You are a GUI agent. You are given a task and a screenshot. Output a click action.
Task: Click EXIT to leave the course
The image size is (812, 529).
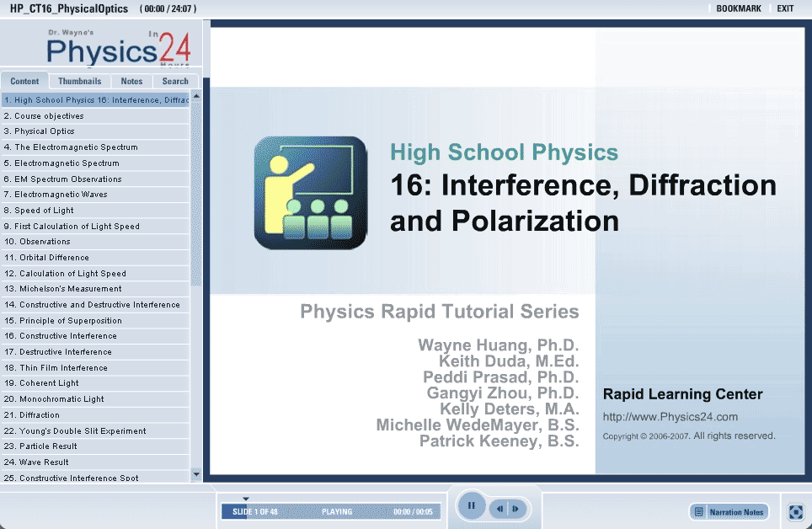[x=785, y=8]
